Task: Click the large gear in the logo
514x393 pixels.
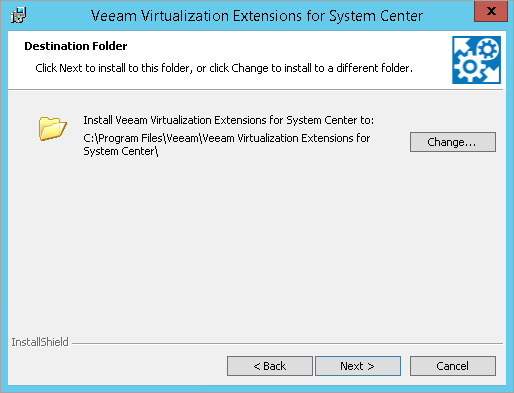Action: tap(470, 67)
